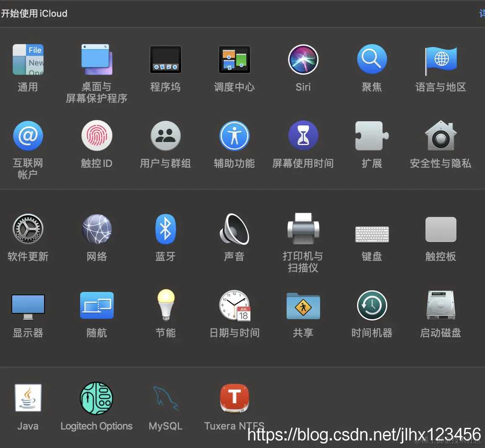This screenshot has width=485, height=448.
Task: Open the Siri preferences pane
Action: (x=303, y=60)
